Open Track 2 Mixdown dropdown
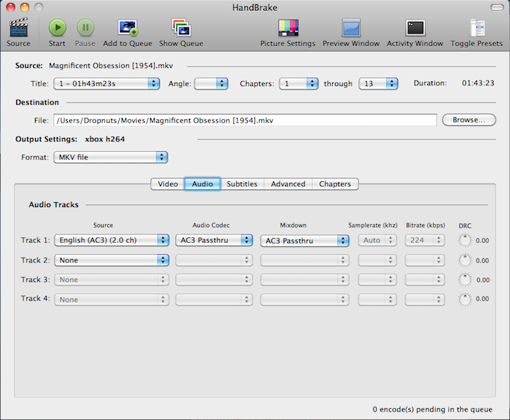The width and height of the screenshot is (510, 420). [x=305, y=260]
